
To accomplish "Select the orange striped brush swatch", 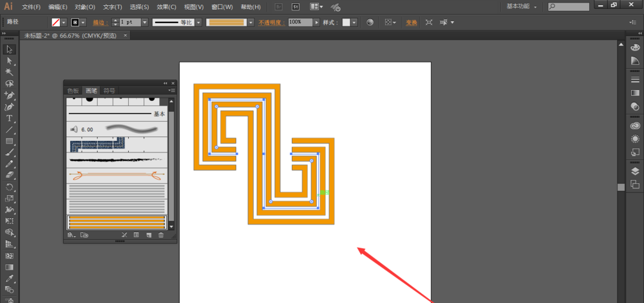I will [117, 222].
